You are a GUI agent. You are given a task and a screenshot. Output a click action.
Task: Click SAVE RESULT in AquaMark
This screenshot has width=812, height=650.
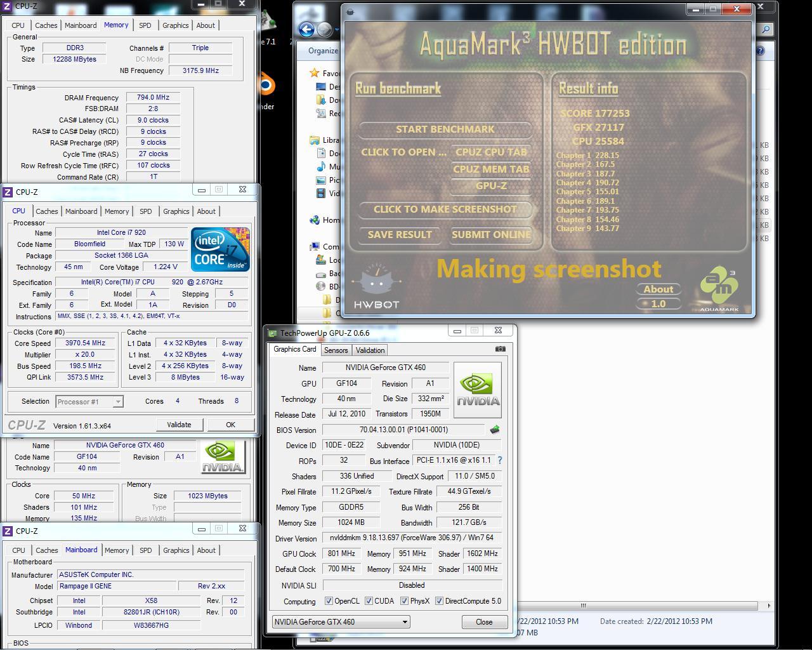point(400,235)
